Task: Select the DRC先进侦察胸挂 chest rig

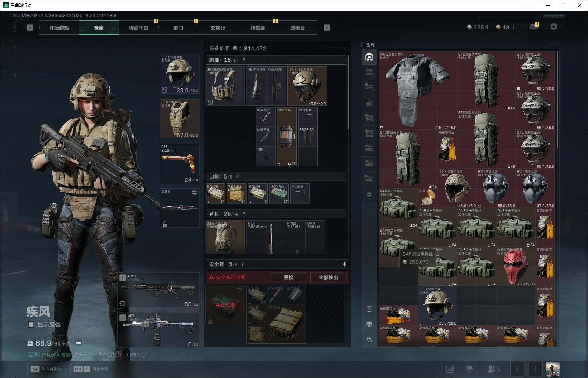Action: 225,86
